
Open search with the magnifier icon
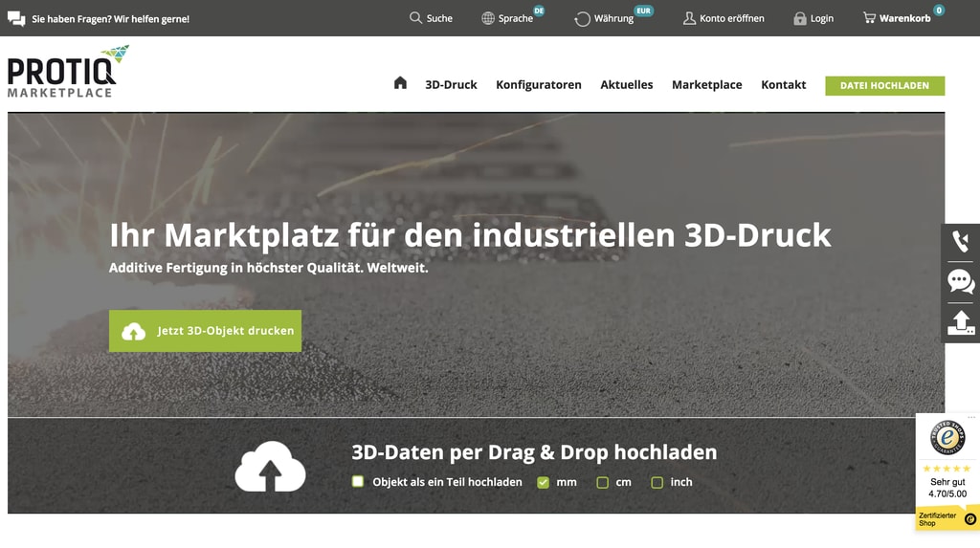(x=415, y=18)
